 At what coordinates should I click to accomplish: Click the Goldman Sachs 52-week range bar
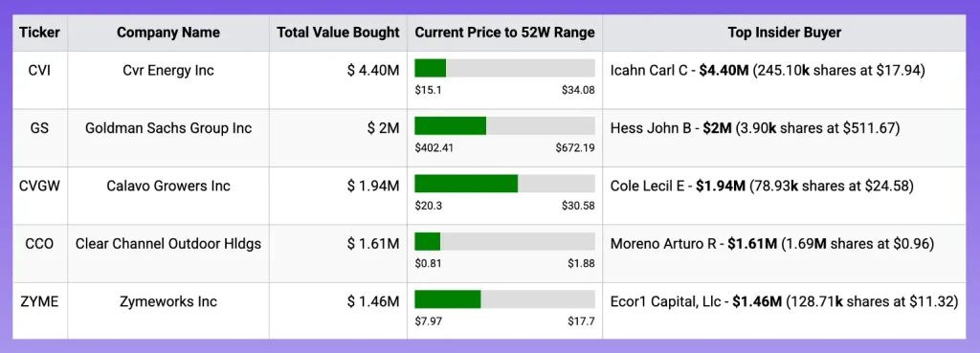pos(505,125)
